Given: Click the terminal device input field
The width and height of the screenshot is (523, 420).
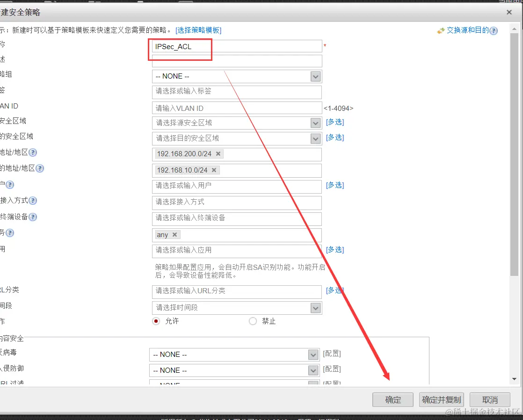Looking at the screenshot, I should point(237,219).
